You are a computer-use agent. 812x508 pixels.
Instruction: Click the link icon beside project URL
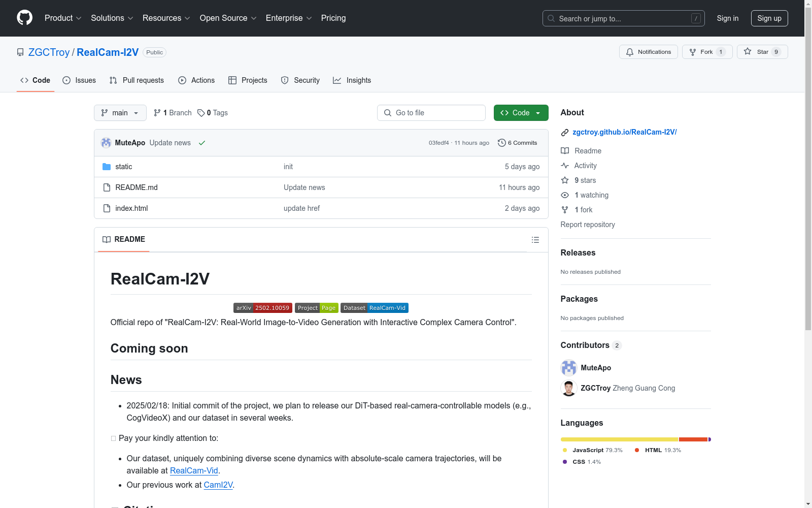[565, 133]
